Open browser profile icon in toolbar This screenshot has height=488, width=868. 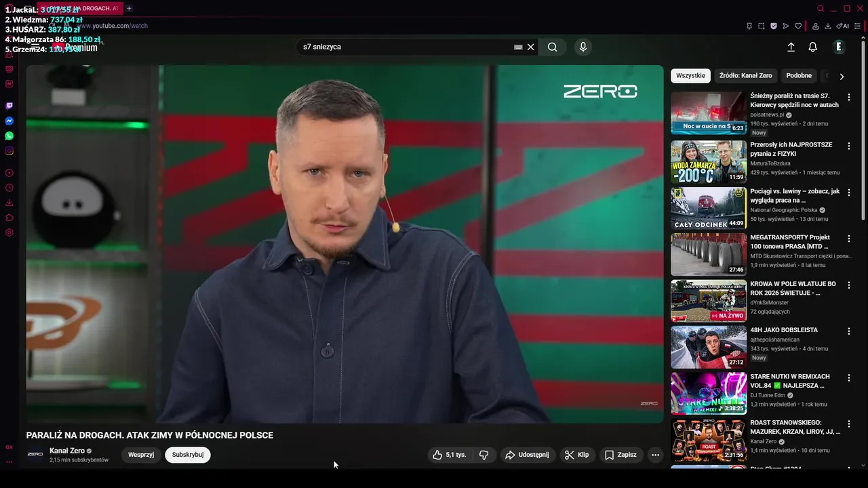click(x=816, y=26)
